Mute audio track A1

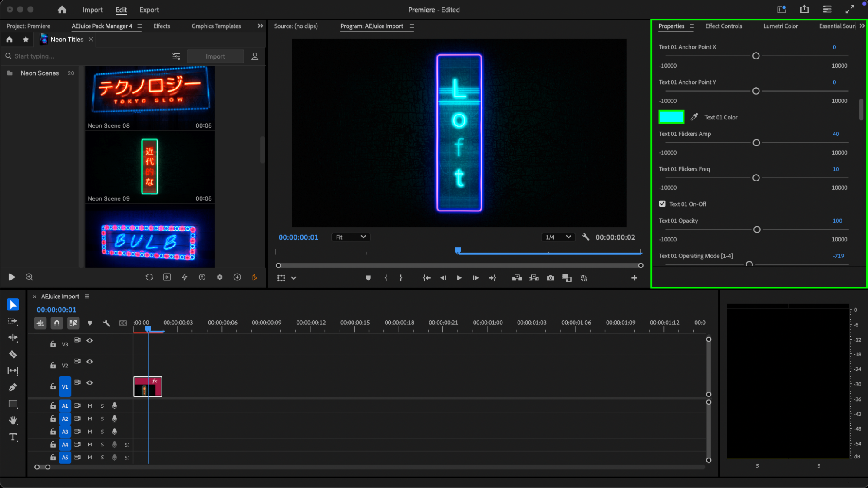coord(90,406)
